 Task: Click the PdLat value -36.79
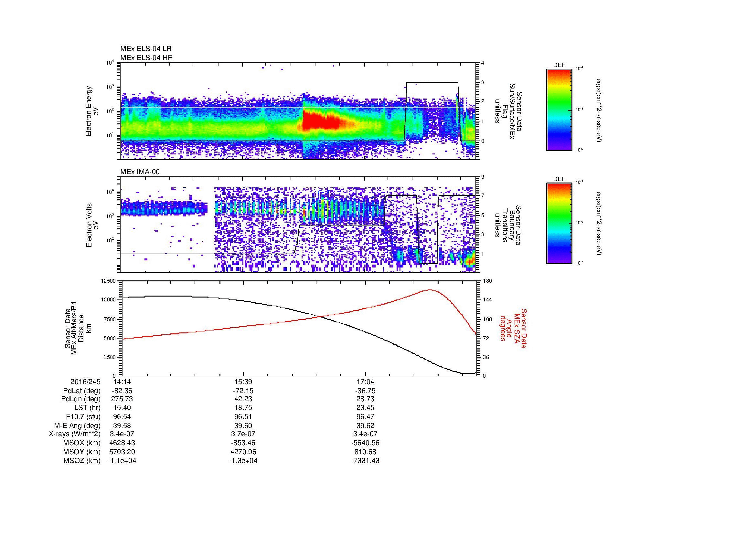pos(366,391)
